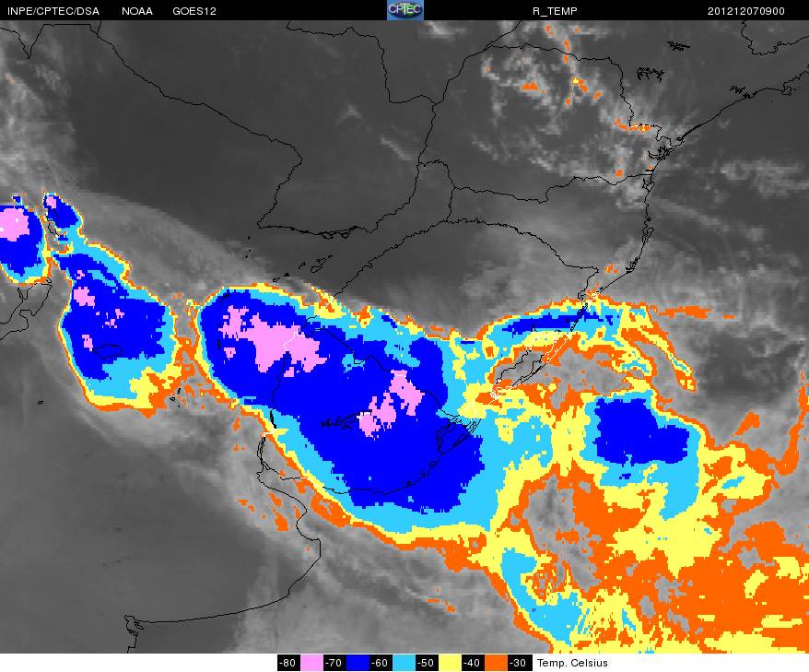Click the NOAA label in the header
The height and width of the screenshot is (672, 809).
point(137,11)
